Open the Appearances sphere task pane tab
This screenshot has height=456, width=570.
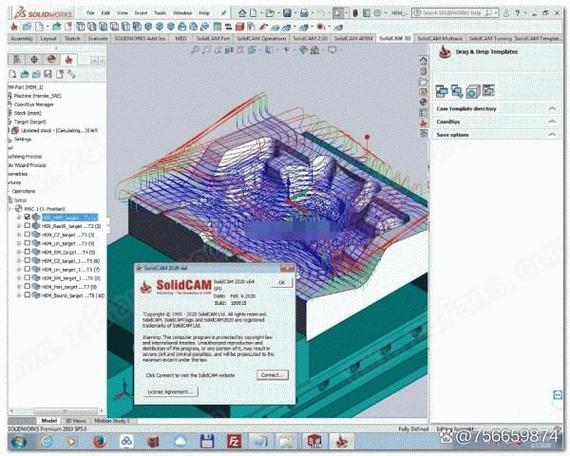tap(424, 102)
